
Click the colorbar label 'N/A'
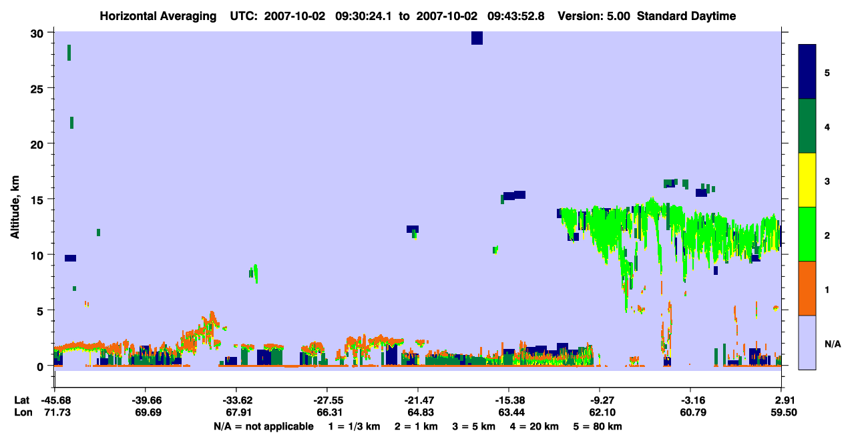tap(833, 344)
